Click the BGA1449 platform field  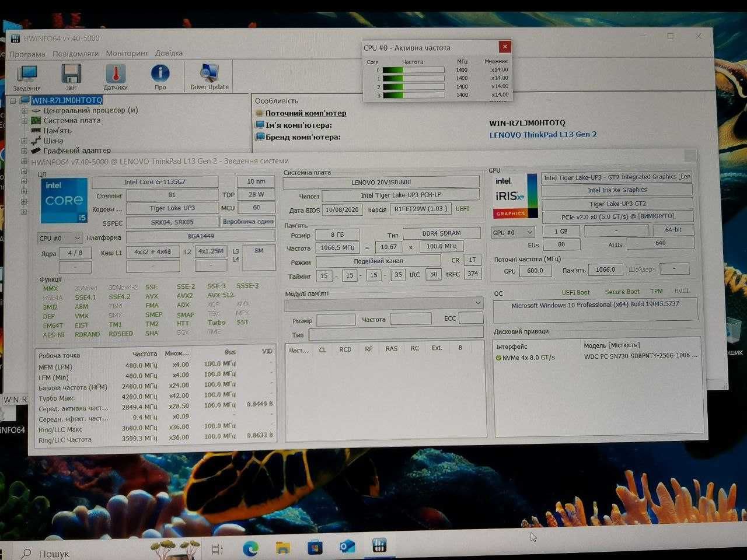click(201, 236)
